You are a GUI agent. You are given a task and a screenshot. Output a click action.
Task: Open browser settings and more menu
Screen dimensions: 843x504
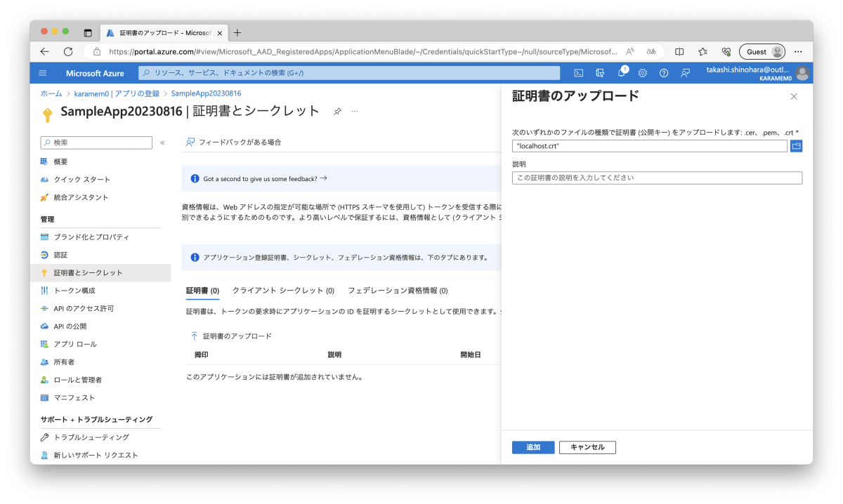798,52
